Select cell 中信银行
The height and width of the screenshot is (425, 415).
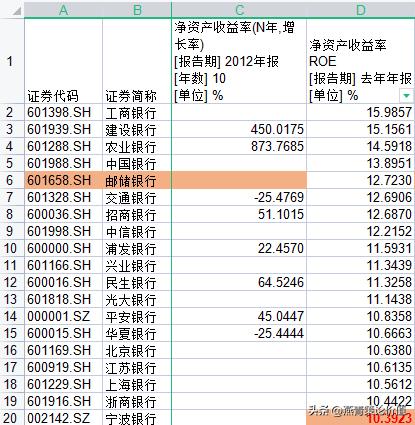tap(137, 231)
